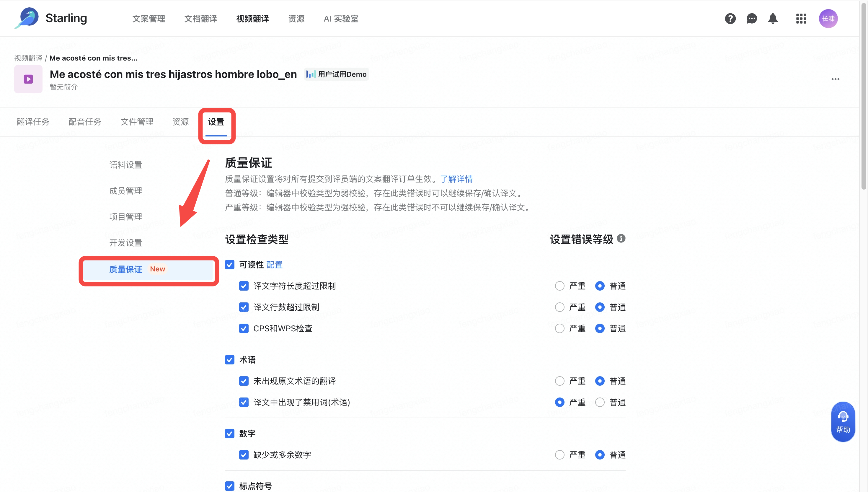Click the 了解详情 link
Viewport: 868px width, 492px height.
(x=456, y=179)
